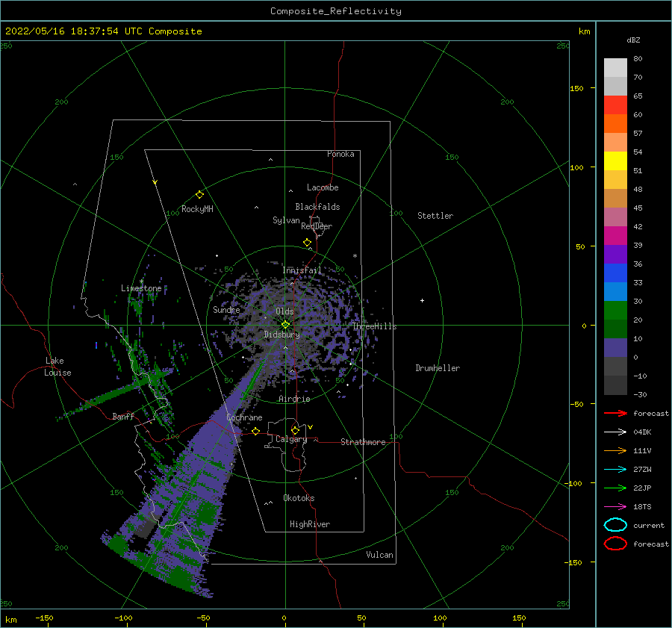
Task: Click the 30 dBZ green swatch
Action: coord(615,311)
